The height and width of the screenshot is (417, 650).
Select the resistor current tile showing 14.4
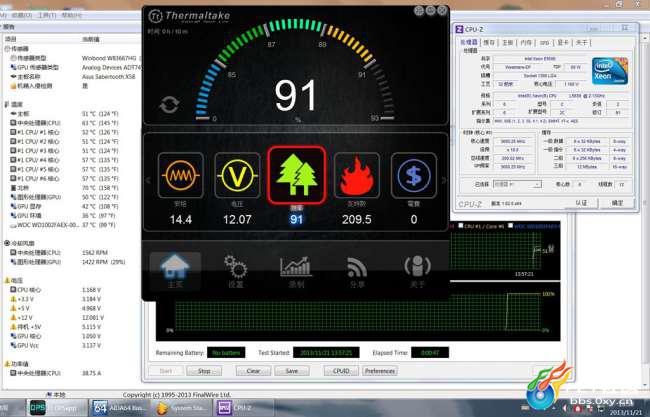coord(181,175)
